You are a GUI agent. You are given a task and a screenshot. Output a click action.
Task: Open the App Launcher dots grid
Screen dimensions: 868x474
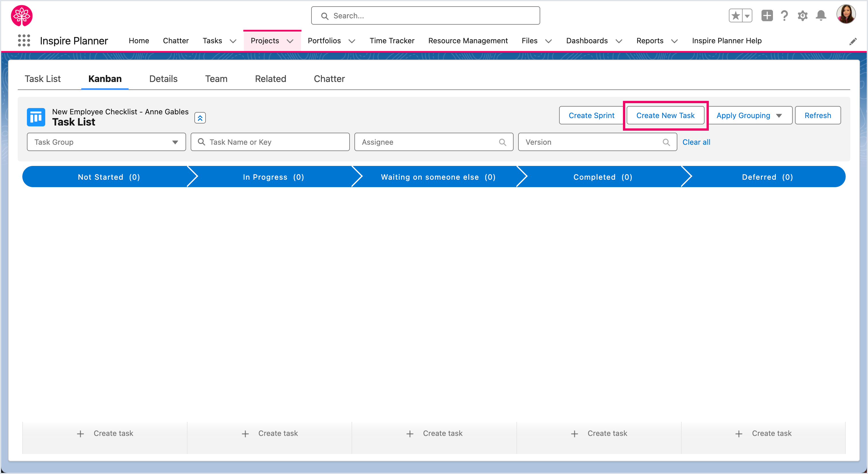tap(24, 40)
